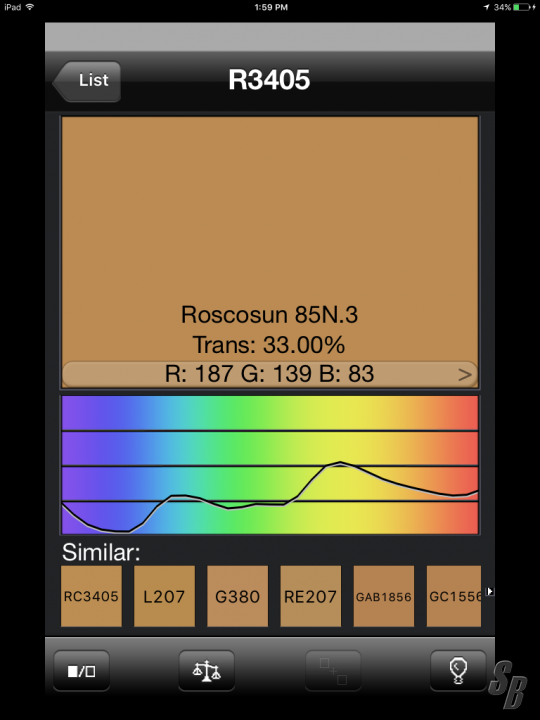
Task: Tap the R3405 title header
Action: pos(269,80)
